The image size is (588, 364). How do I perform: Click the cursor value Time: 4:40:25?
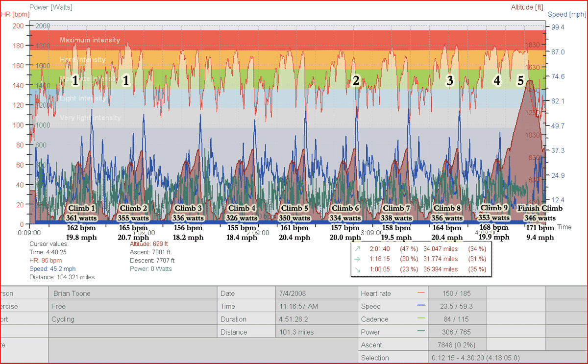[x=48, y=252]
